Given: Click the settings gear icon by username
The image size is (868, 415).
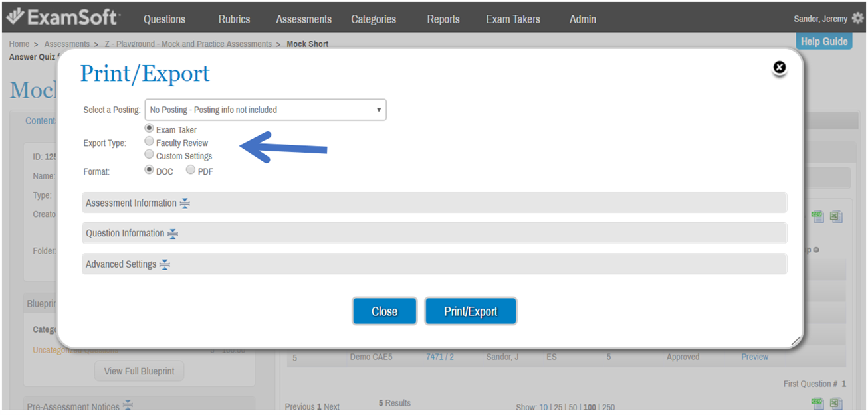Looking at the screenshot, I should coord(857,19).
